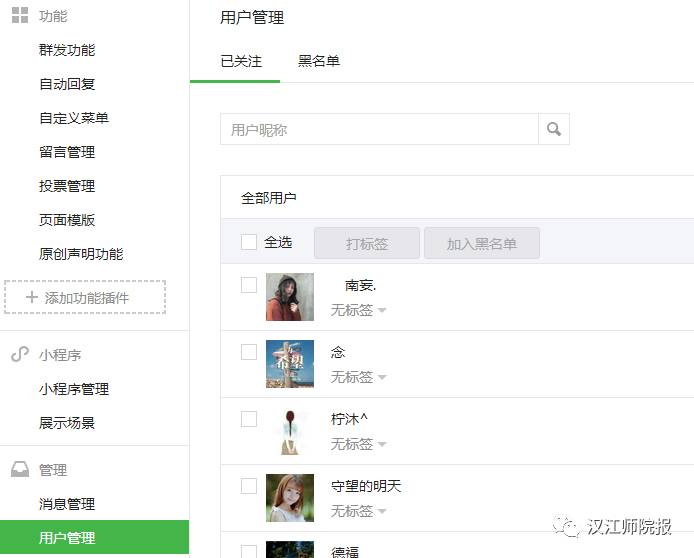Switch to the 黑名单 tab
This screenshot has width=694, height=558.
pos(319,61)
